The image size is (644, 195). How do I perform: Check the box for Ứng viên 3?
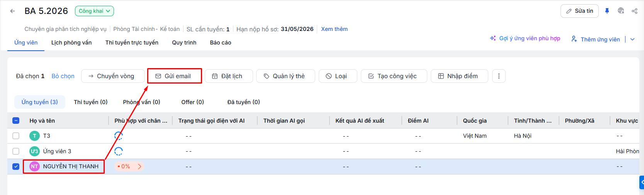[x=16, y=151]
